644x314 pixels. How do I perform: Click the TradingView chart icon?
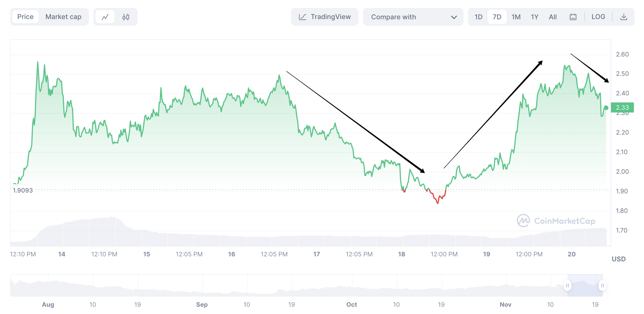tap(303, 17)
